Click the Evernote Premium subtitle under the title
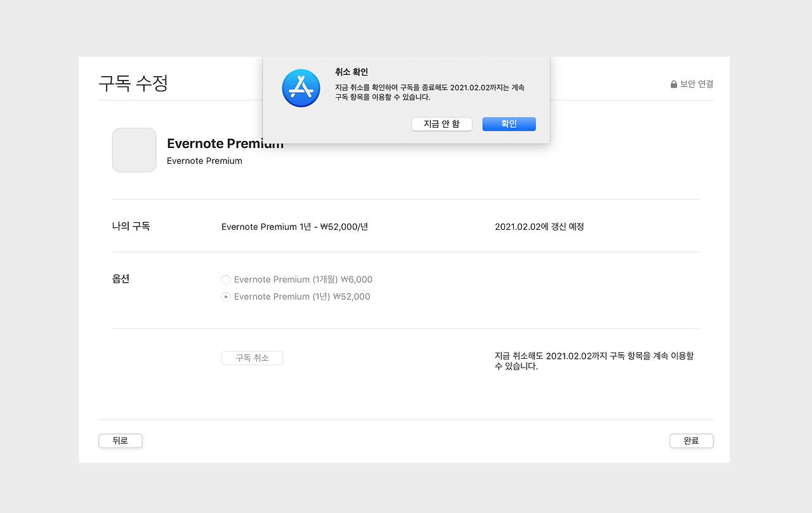The height and width of the screenshot is (513, 812). [204, 161]
